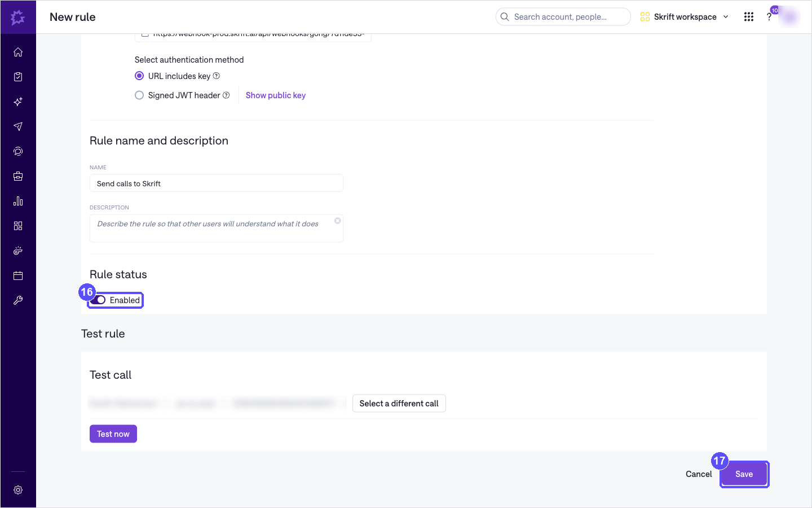This screenshot has width=812, height=508.
Task: Click the app logo at top left
Action: pyautogui.click(x=18, y=17)
